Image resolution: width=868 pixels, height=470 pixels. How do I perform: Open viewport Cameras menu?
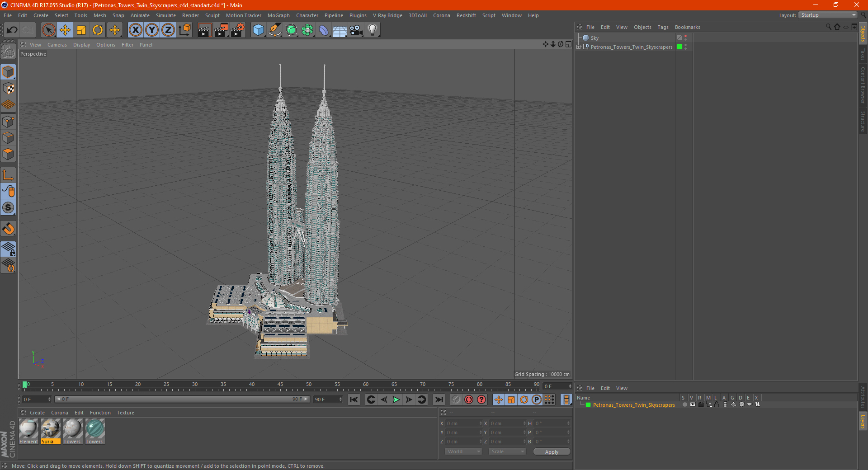(57, 45)
